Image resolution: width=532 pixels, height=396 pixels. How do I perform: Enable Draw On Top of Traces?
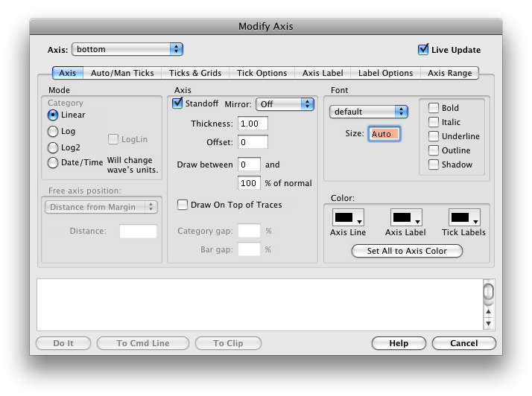tap(183, 205)
